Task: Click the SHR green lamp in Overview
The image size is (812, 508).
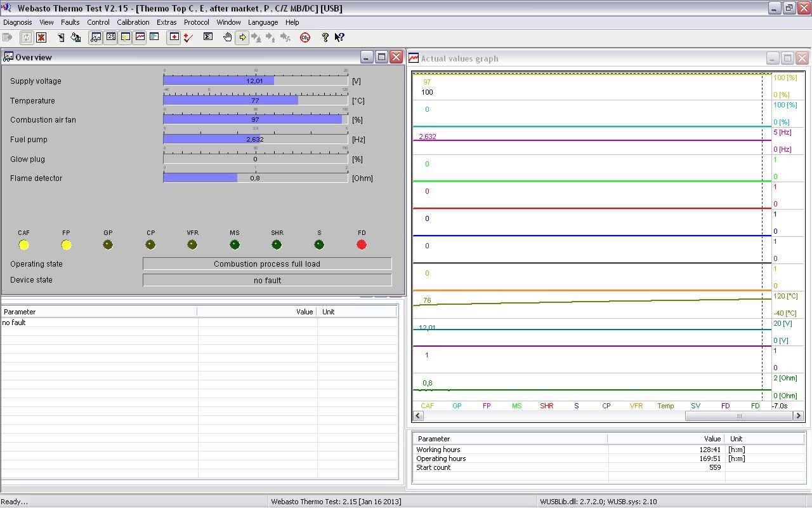Action: pos(277,244)
